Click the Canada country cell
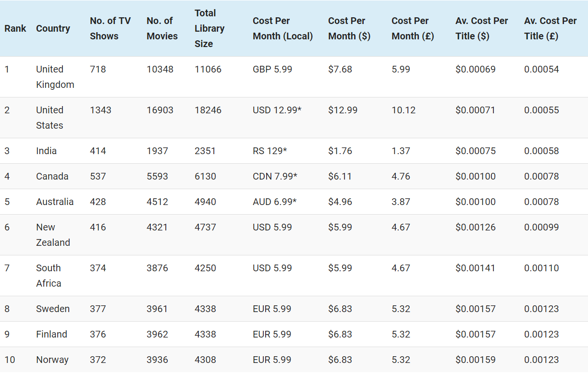588x374 pixels. point(52,176)
